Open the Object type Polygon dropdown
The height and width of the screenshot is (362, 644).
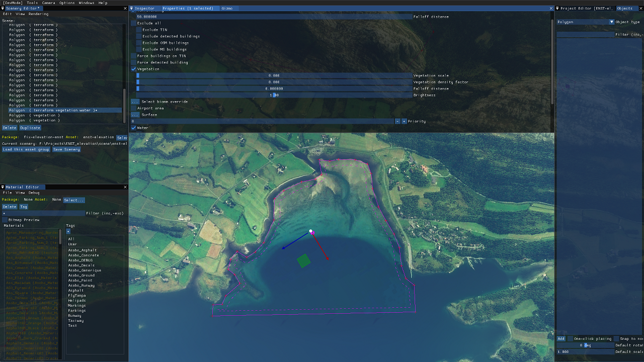coord(585,22)
